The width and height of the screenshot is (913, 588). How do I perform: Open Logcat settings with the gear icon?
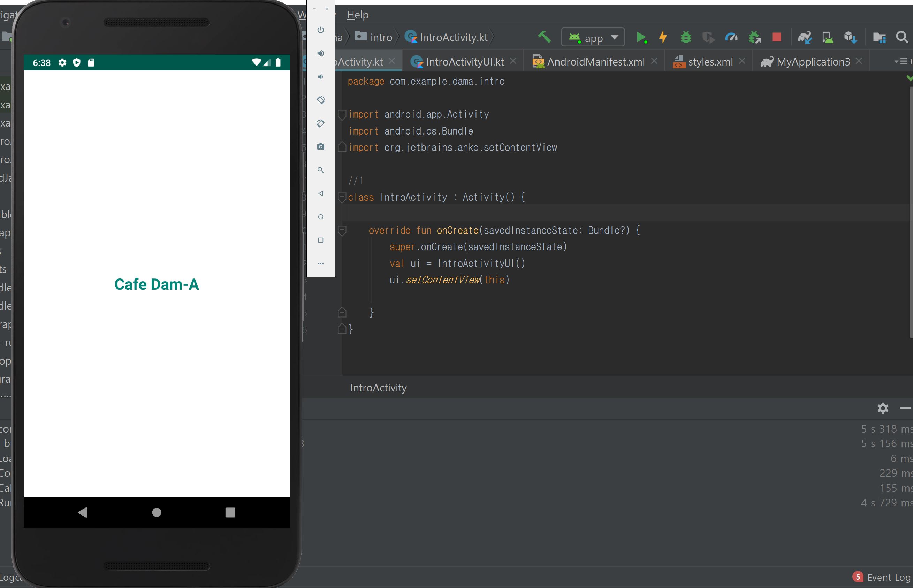[x=883, y=408]
